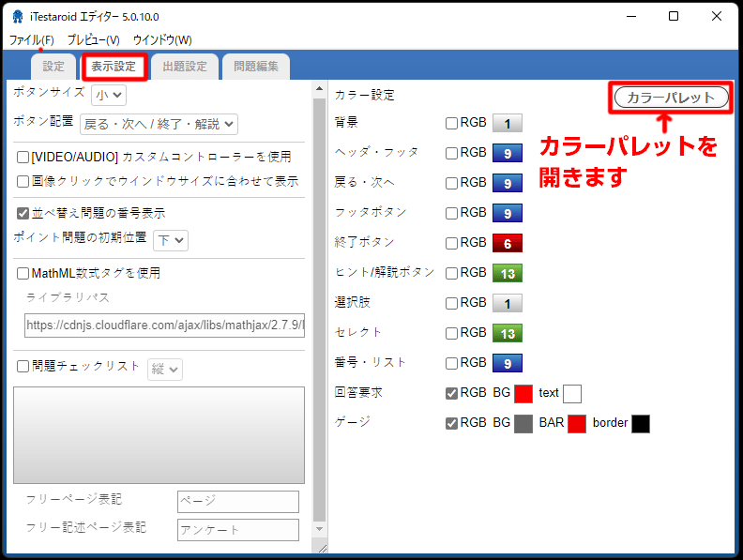The height and width of the screenshot is (560, 743).
Task: Click ヒント/解説ボタン green color 13 swatch
Action: tap(508, 273)
